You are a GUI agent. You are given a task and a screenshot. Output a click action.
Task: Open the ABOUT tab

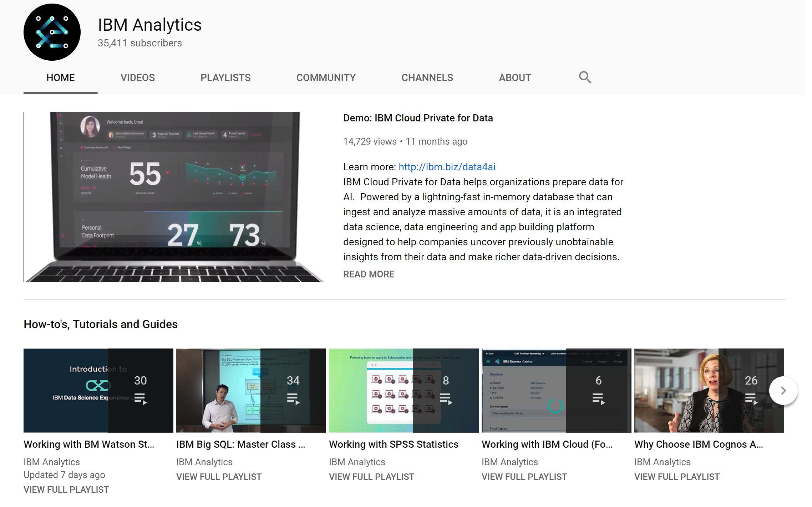click(514, 77)
